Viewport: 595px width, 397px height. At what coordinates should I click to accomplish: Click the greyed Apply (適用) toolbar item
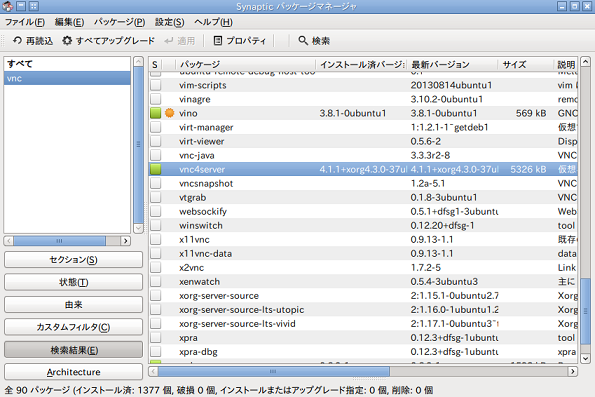click(179, 41)
